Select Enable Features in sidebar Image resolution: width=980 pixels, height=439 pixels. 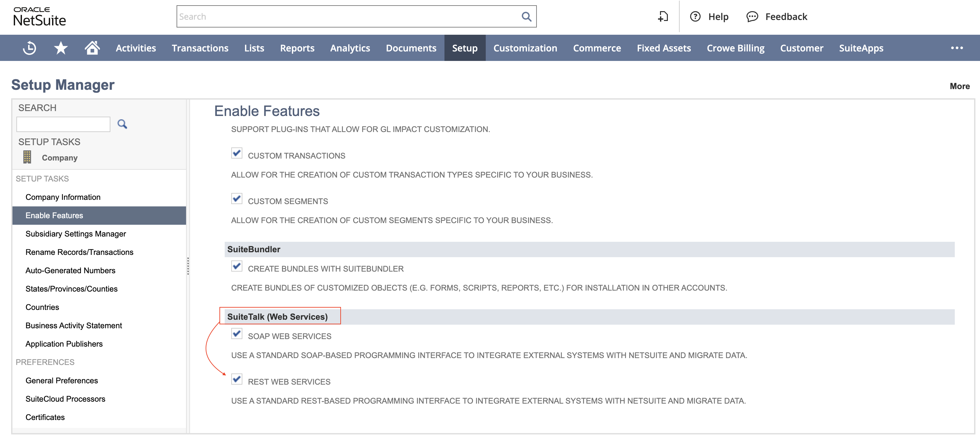pos(99,215)
